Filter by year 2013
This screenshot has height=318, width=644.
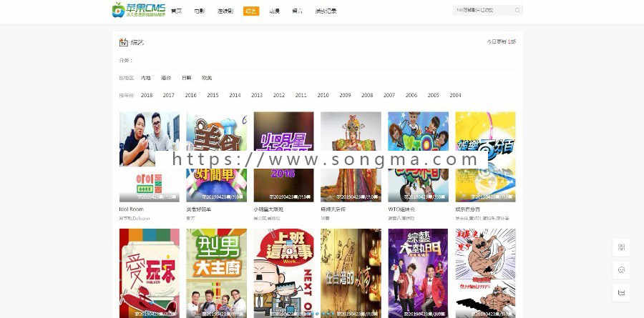[x=257, y=95]
